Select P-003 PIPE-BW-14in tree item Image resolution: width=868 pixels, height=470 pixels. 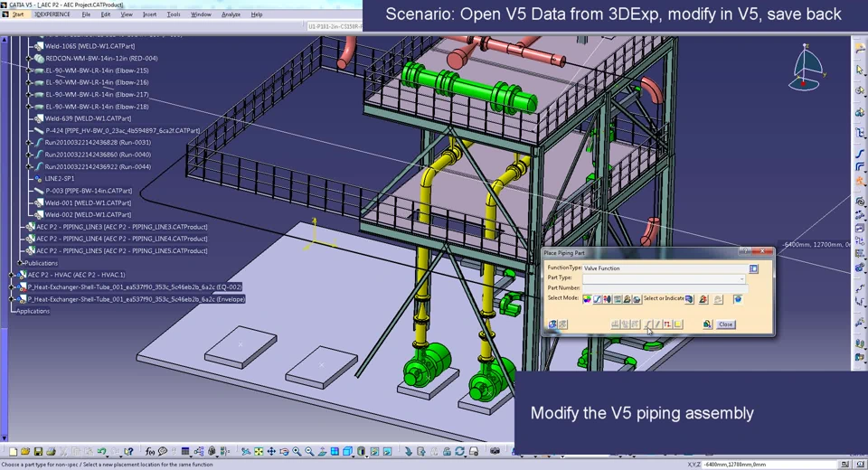pyautogui.click(x=89, y=191)
